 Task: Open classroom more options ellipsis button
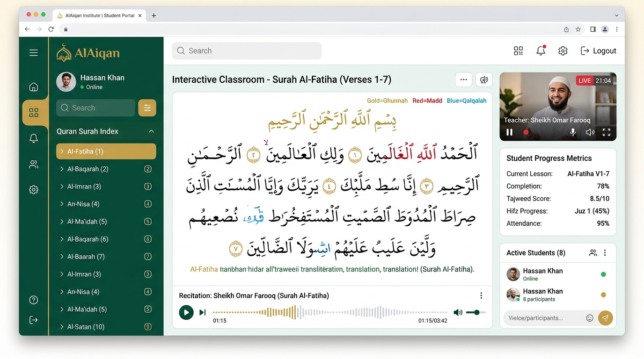(x=463, y=79)
